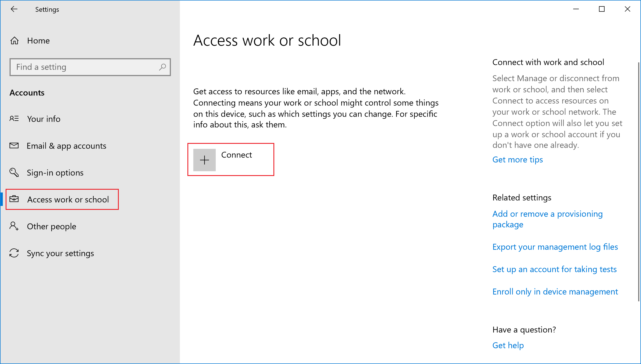
Task: Click the Find a setting search field
Action: pyautogui.click(x=90, y=67)
